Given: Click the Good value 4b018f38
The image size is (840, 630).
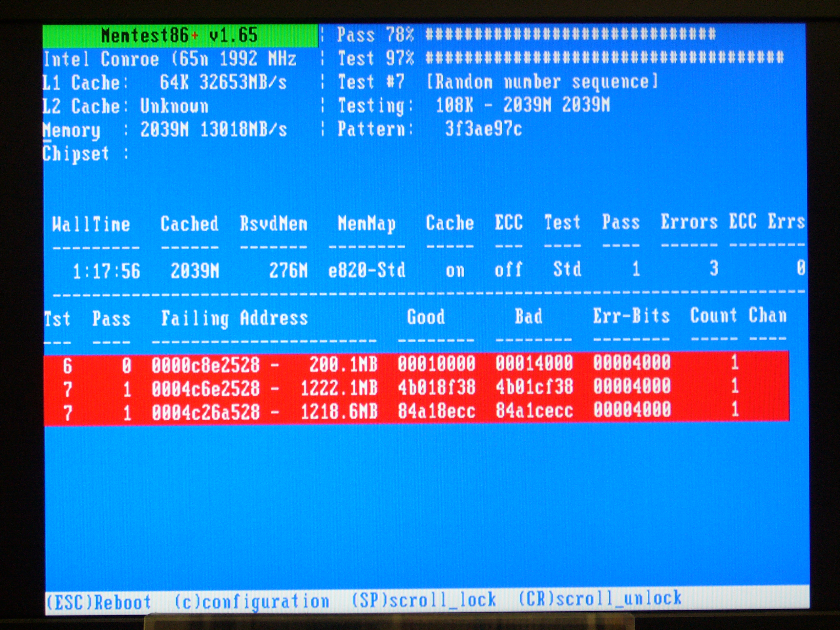Looking at the screenshot, I should [x=436, y=387].
